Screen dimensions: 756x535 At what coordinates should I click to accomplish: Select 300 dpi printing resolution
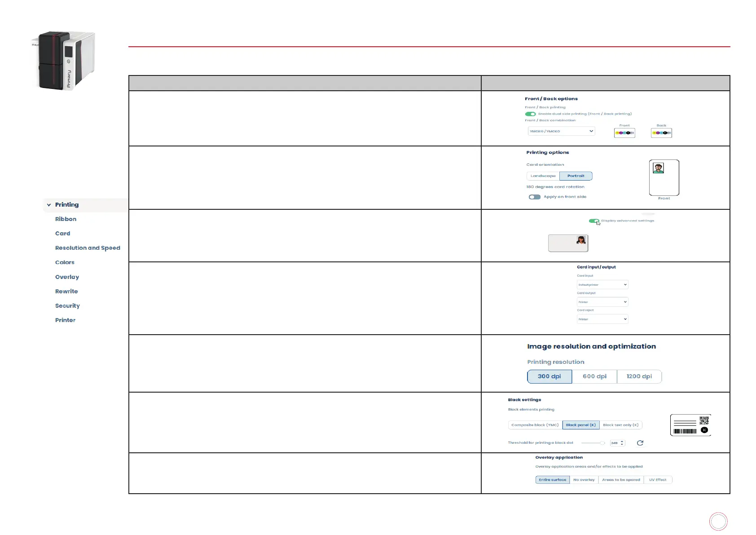pos(549,376)
